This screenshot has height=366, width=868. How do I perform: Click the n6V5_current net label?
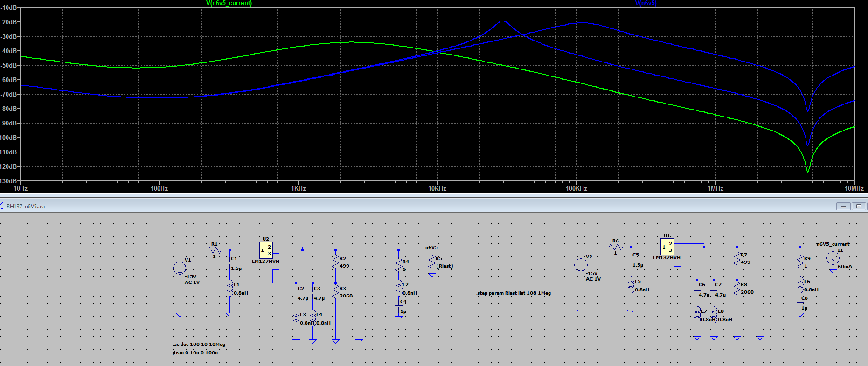point(833,244)
